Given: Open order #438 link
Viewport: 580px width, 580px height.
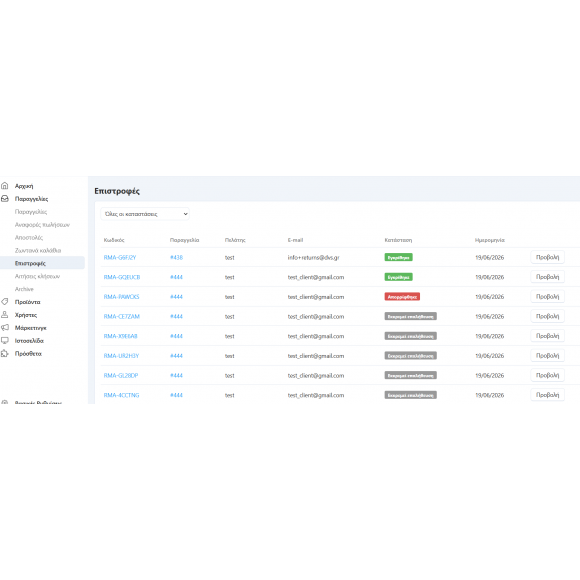Looking at the screenshot, I should (176, 257).
